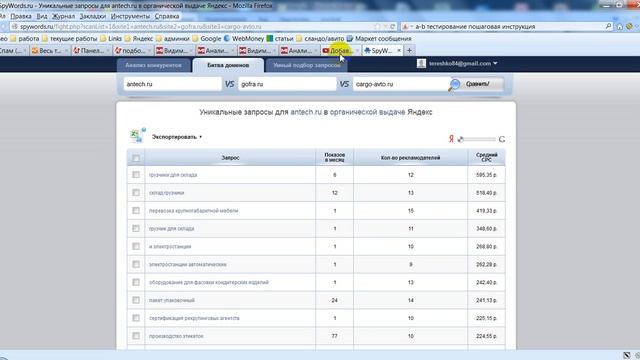Open the Справка menu
The width and height of the screenshot is (640, 360).
click(x=167, y=16)
